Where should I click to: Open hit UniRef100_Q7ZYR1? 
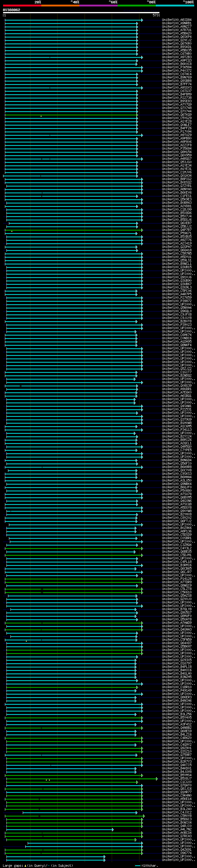point(177,186)
